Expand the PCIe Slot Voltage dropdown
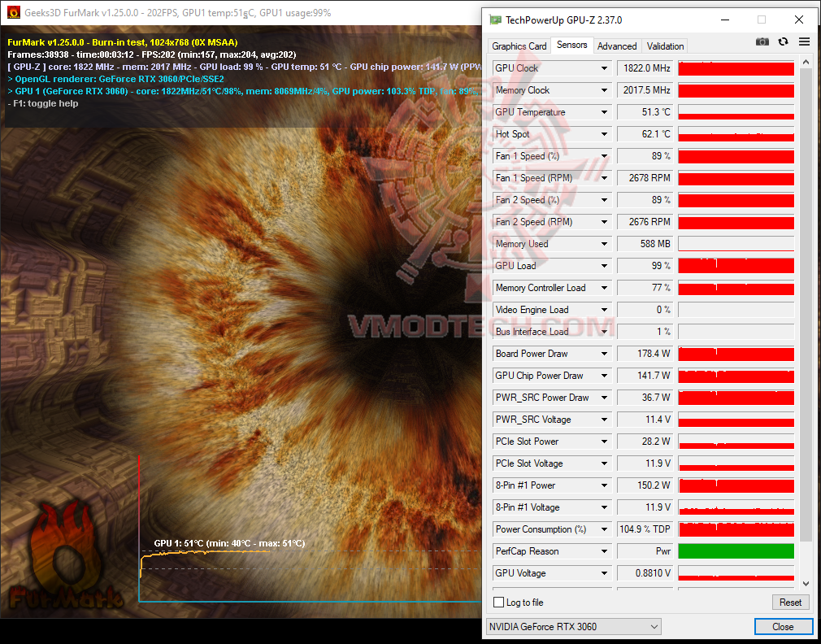This screenshot has height=644, width=821. (x=604, y=463)
